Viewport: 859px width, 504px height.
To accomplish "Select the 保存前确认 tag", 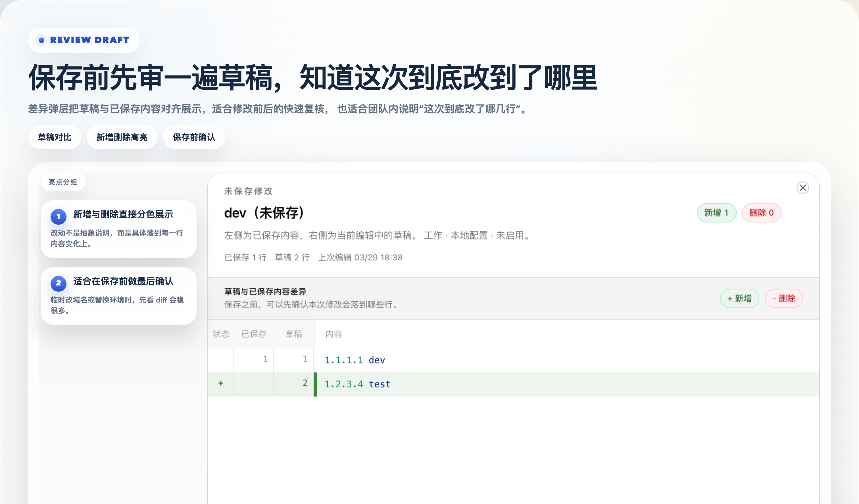I will tap(194, 137).
